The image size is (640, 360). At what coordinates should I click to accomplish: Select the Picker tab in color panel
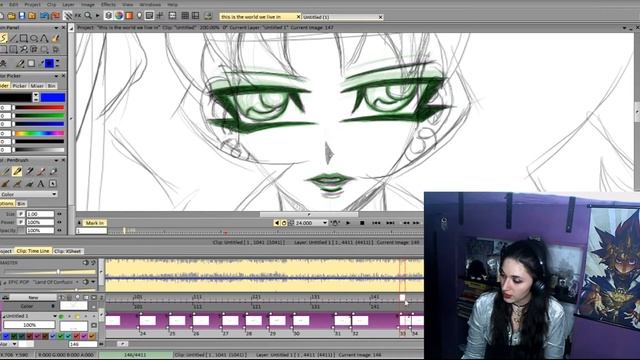coord(19,86)
